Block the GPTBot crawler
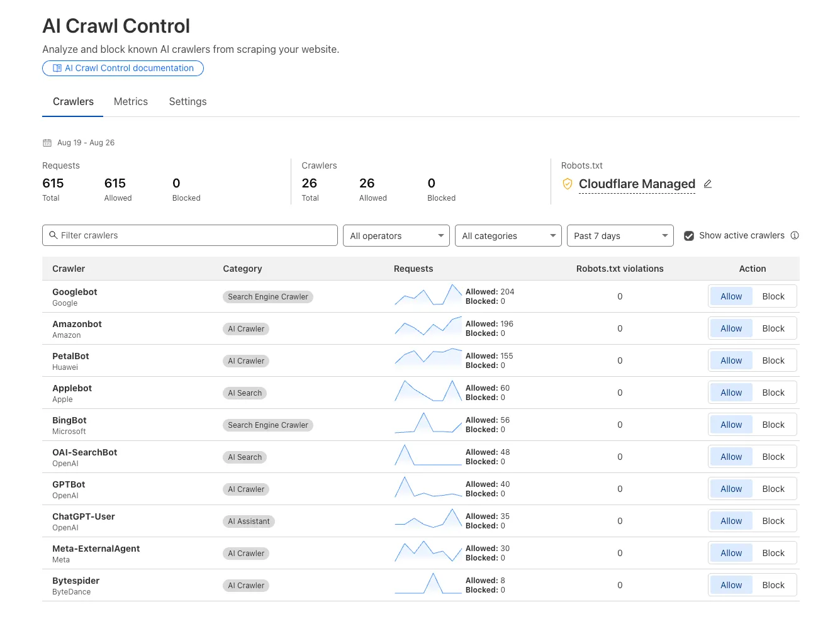Viewport: 840px width, 619px height. pyautogui.click(x=773, y=488)
